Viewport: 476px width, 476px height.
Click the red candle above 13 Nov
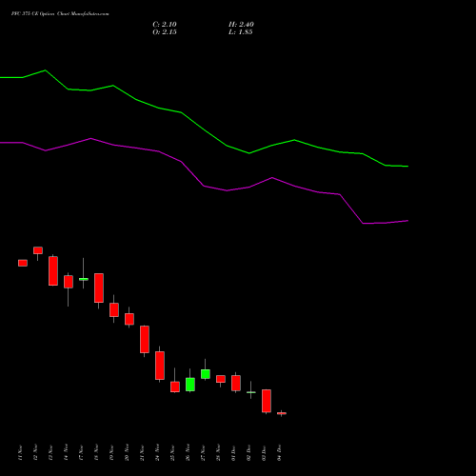point(53,270)
